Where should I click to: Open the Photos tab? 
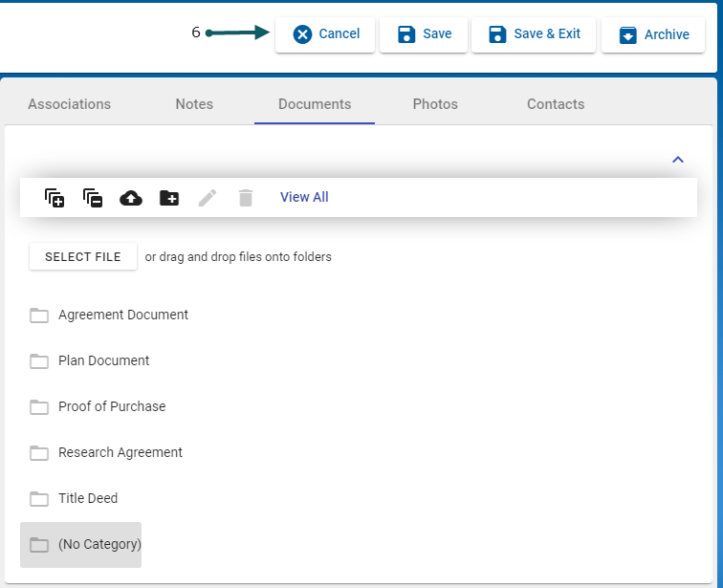(x=435, y=104)
